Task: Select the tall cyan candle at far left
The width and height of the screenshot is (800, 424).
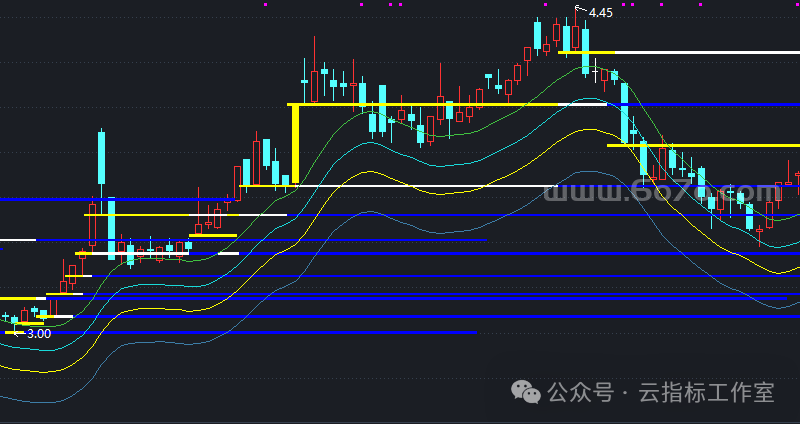Action: pyautogui.click(x=101, y=157)
